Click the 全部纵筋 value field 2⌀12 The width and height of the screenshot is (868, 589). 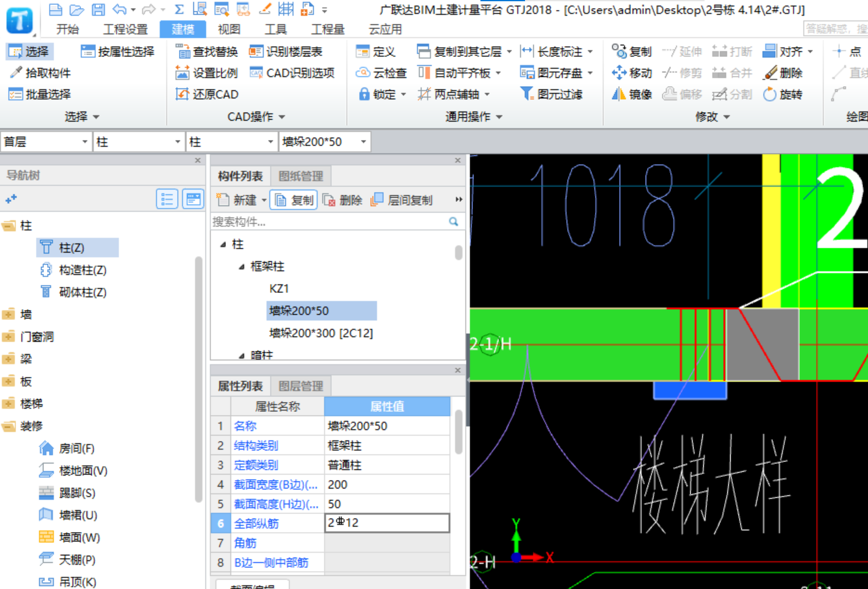pyautogui.click(x=387, y=523)
